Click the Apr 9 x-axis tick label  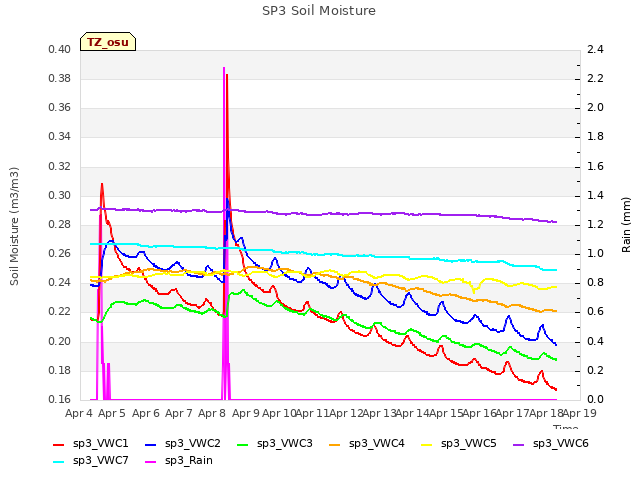[246, 413]
